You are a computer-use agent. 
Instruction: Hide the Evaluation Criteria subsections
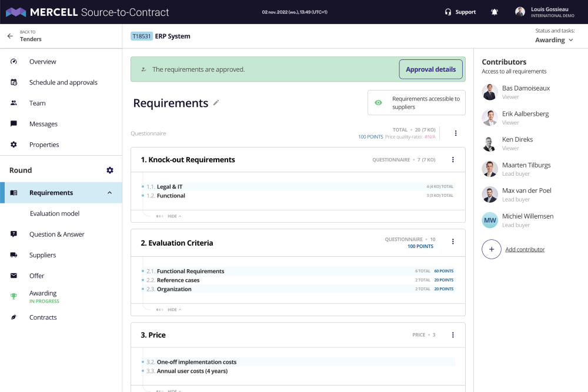coord(174,310)
